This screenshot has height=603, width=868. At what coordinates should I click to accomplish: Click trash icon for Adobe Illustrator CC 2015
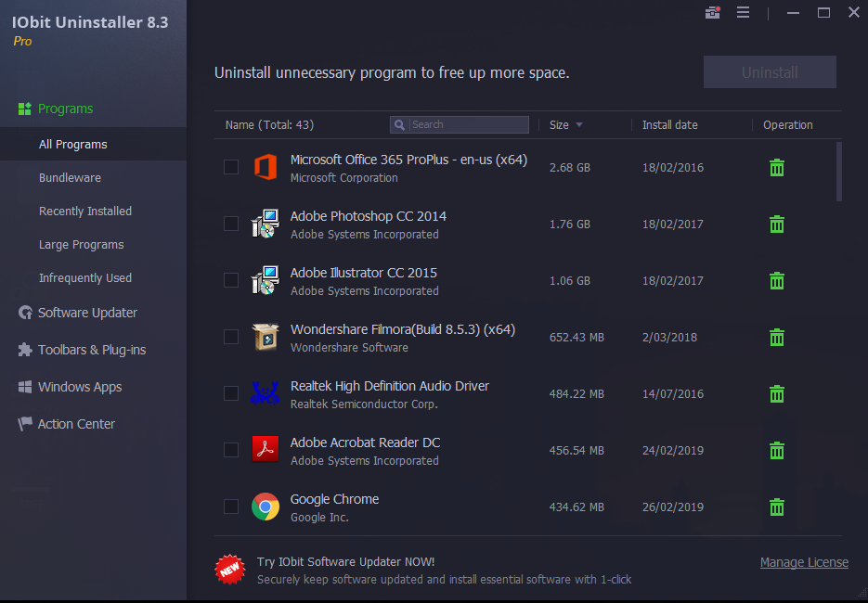pos(777,280)
